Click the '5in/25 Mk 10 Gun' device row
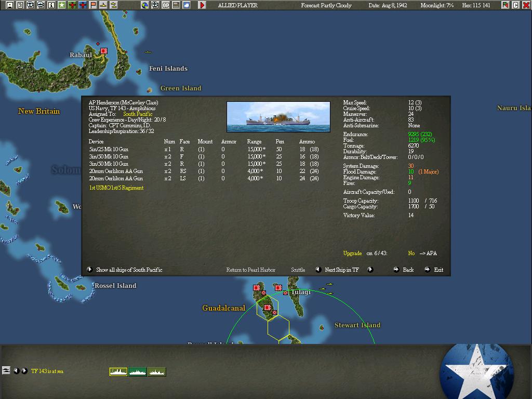532x399 pixels. [204, 149]
